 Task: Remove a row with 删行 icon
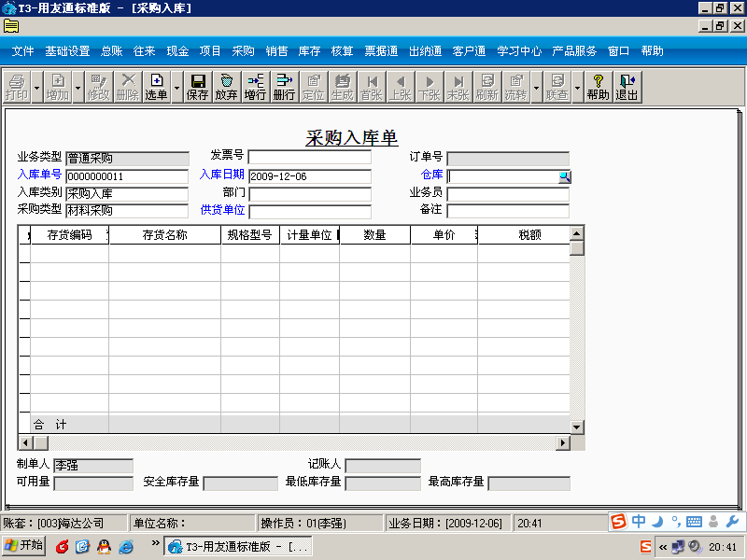(284, 87)
